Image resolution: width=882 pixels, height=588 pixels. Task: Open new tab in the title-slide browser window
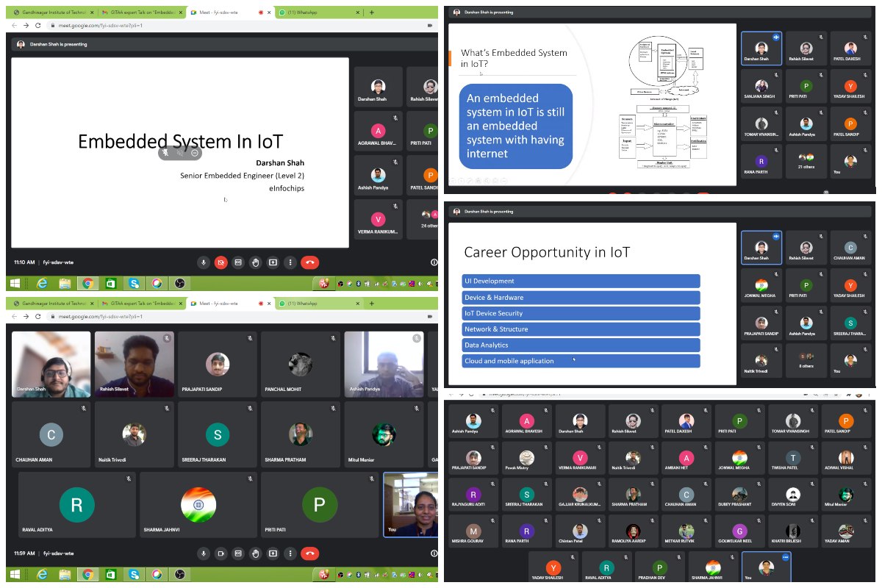(x=372, y=12)
